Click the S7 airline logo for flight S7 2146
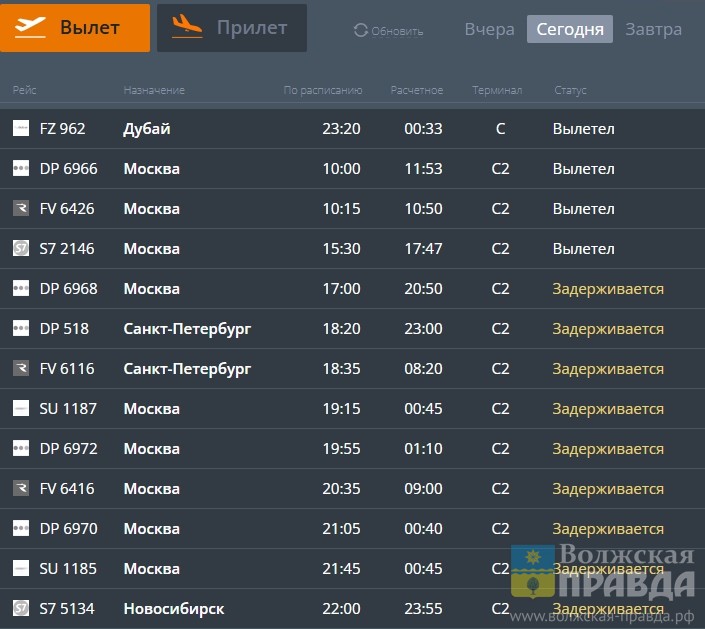 tap(21, 249)
